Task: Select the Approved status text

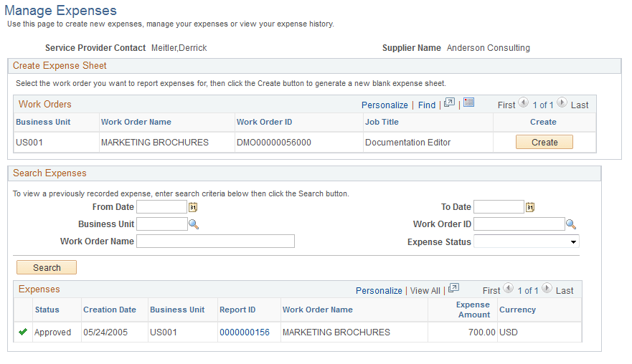Action: (x=52, y=332)
